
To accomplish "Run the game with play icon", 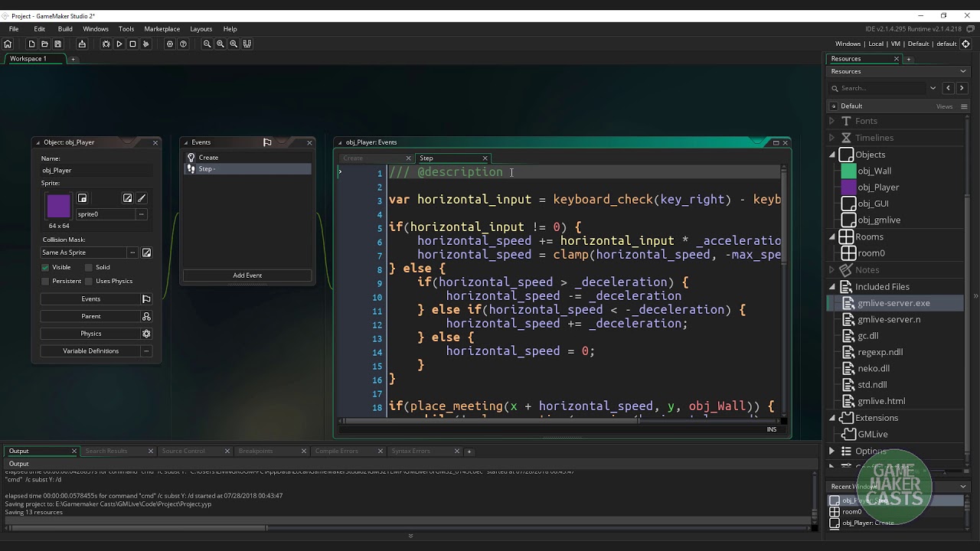I will [119, 44].
